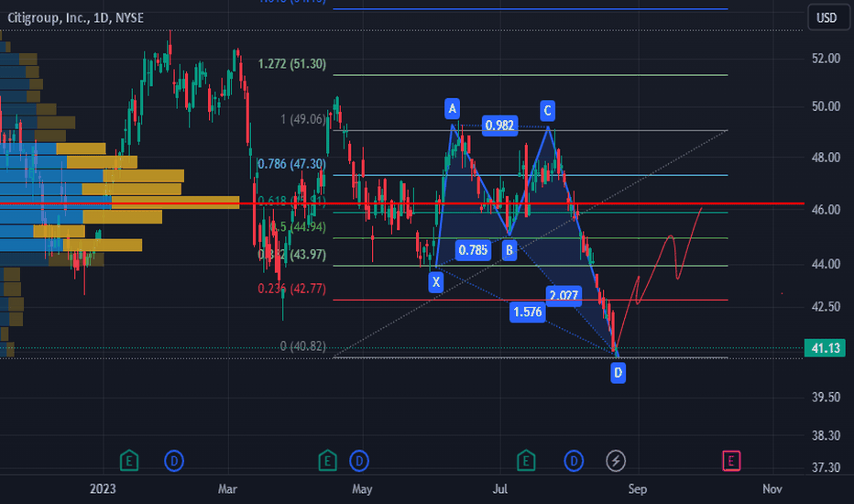This screenshot has height=504, width=854.
Task: Click the 2.027 ratio label
Action: pyautogui.click(x=564, y=295)
